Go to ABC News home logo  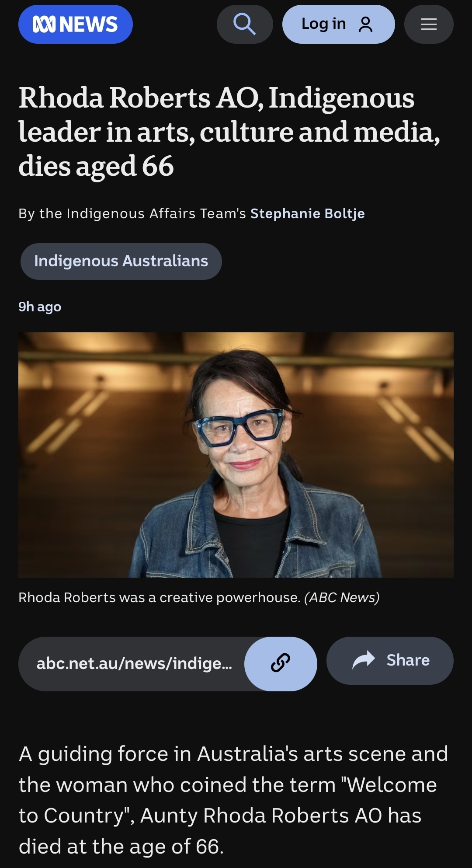pos(76,24)
